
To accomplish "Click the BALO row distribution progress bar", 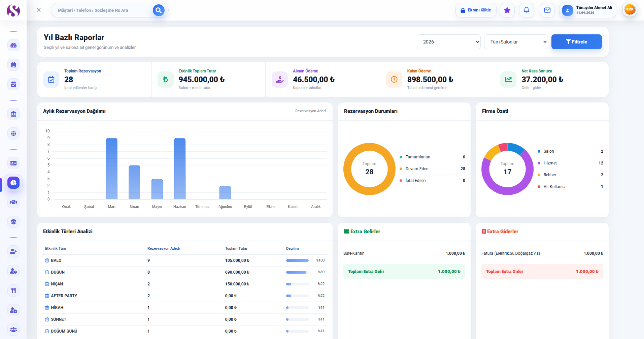I will (x=297, y=260).
